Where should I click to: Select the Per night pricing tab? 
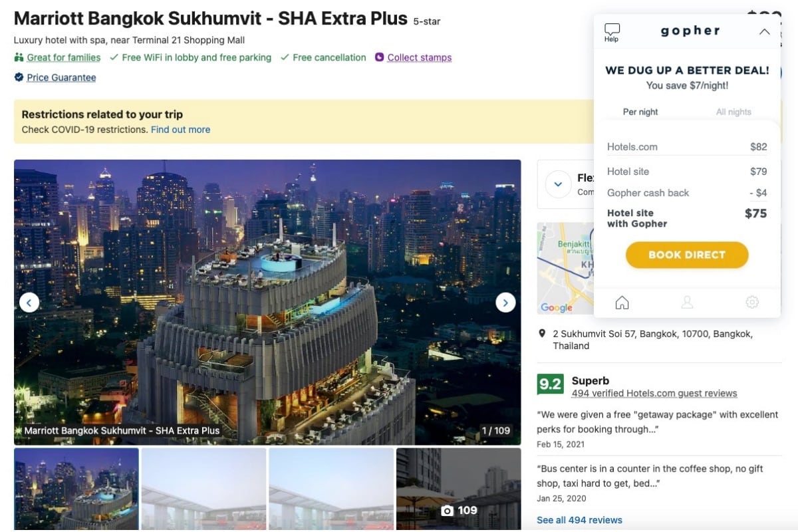point(640,112)
